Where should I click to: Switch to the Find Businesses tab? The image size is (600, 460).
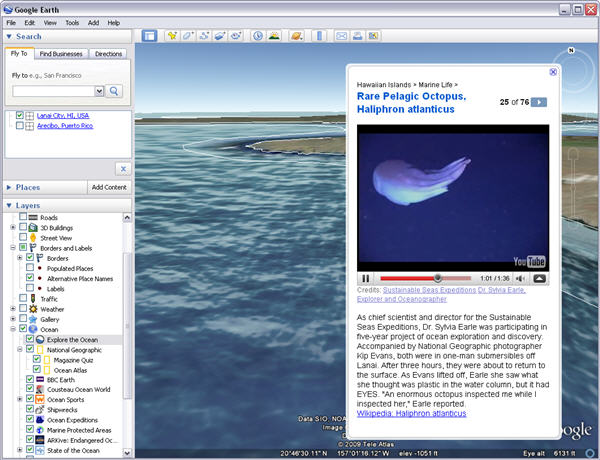(x=62, y=54)
